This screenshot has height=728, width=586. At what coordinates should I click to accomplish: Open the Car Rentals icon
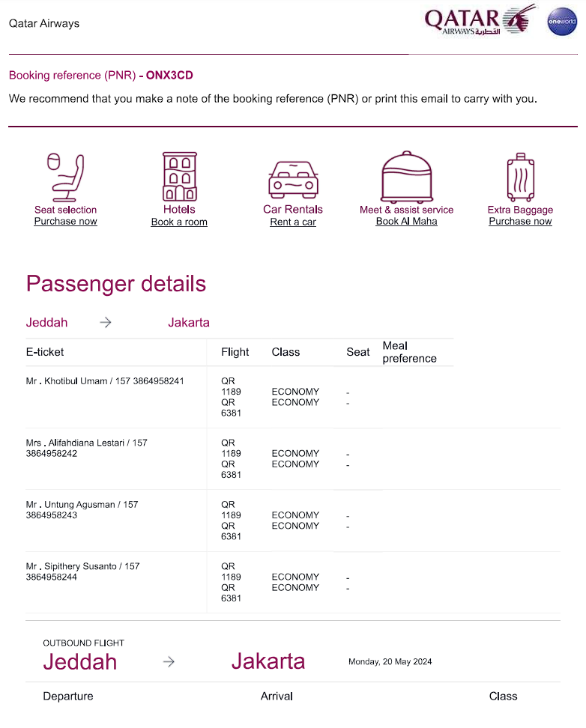pyautogui.click(x=293, y=178)
